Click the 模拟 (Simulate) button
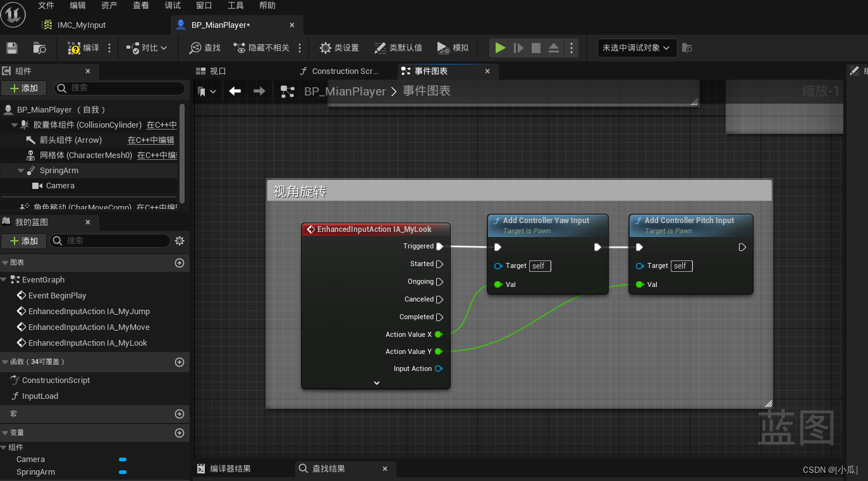This screenshot has width=868, height=481. click(x=453, y=48)
